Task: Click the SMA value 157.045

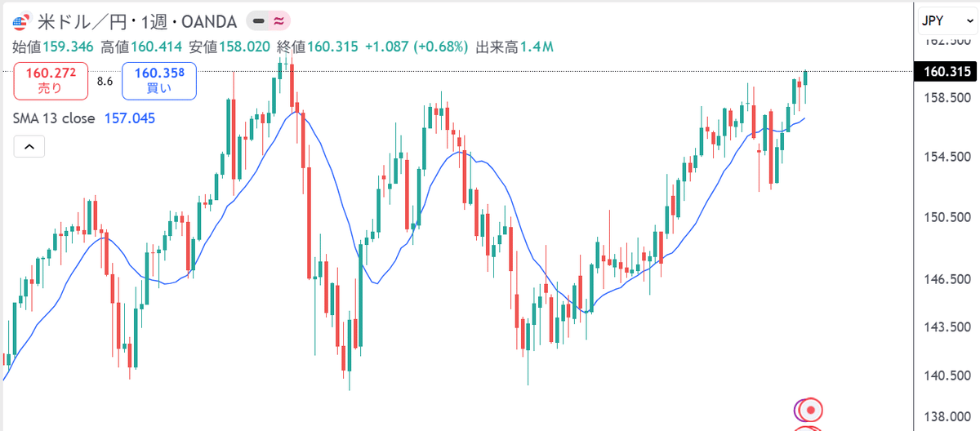Action: click(130, 118)
